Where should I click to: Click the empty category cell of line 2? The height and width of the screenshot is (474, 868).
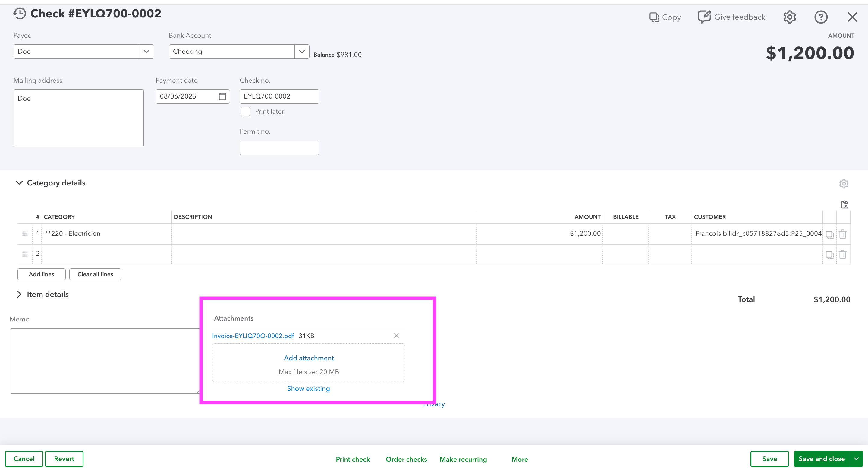[106, 254]
